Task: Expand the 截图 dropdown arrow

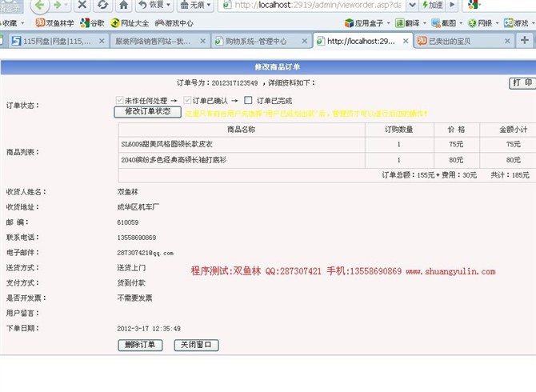Action: pos(461,23)
